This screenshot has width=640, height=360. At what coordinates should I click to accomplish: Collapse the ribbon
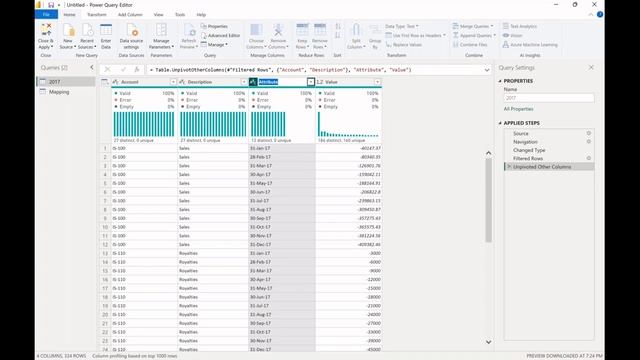(x=590, y=15)
